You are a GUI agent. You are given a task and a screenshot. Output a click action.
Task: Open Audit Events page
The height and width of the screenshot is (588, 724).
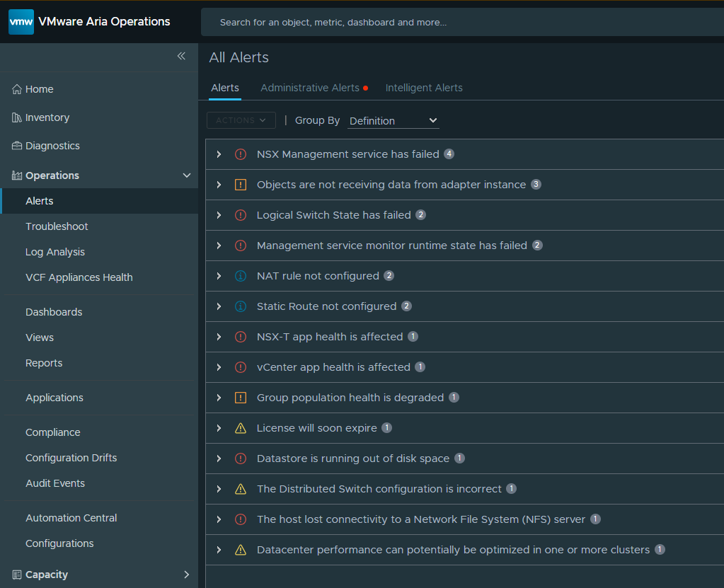[55, 483]
